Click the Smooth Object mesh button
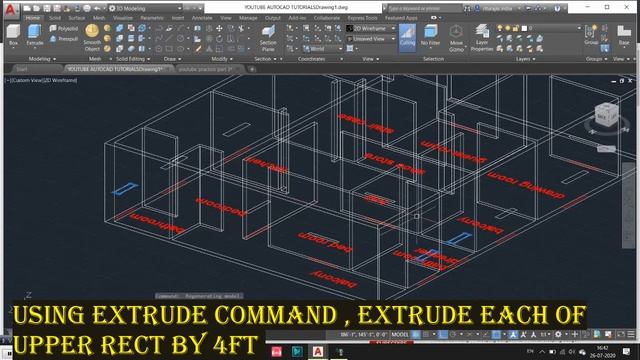Screen dimensions: 640x360 [92, 38]
